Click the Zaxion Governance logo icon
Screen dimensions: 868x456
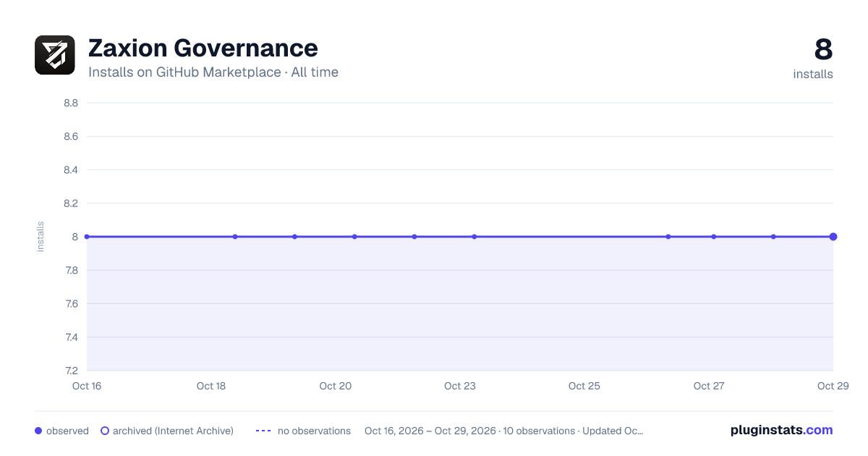55,55
